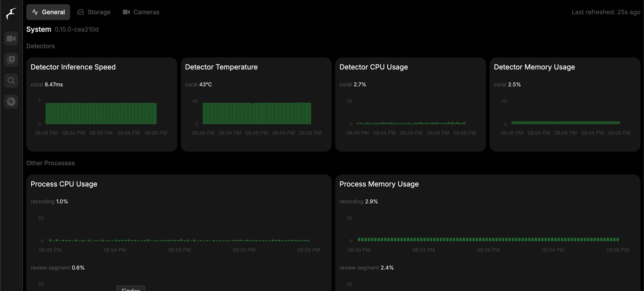Open the Review page via sidebar playback icon
The image size is (644, 291).
point(11,59)
